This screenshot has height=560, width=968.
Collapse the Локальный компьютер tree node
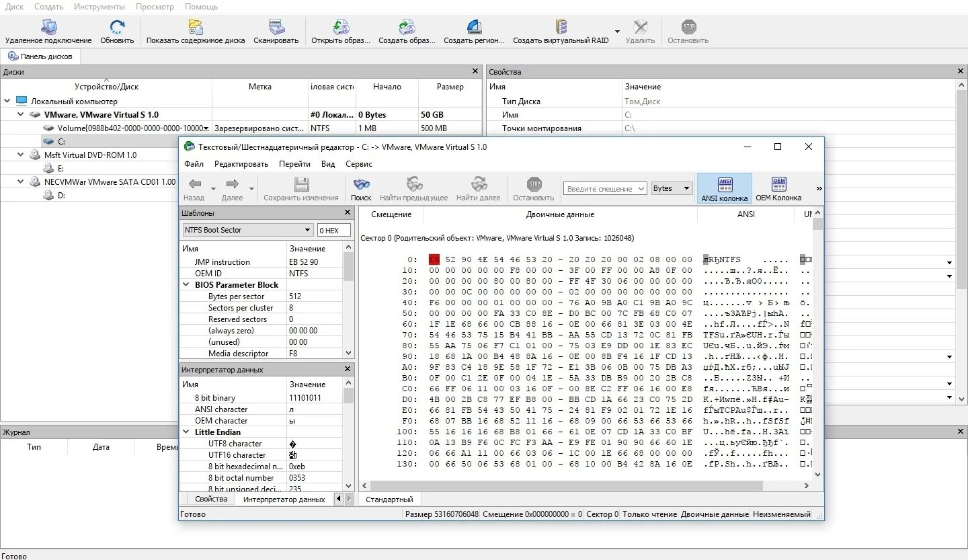7,101
